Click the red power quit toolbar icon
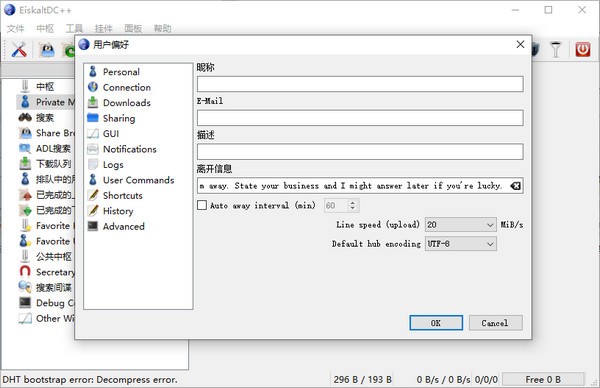The height and width of the screenshot is (388, 600). (x=582, y=50)
